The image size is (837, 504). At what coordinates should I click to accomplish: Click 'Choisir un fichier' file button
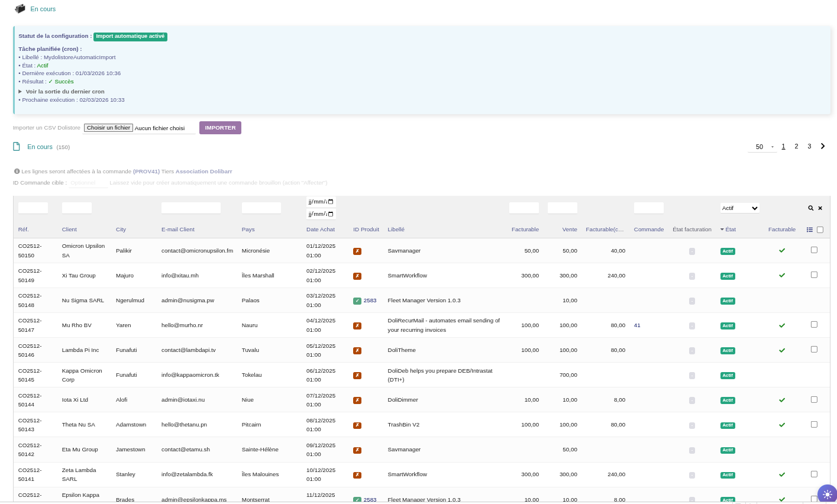(108, 128)
